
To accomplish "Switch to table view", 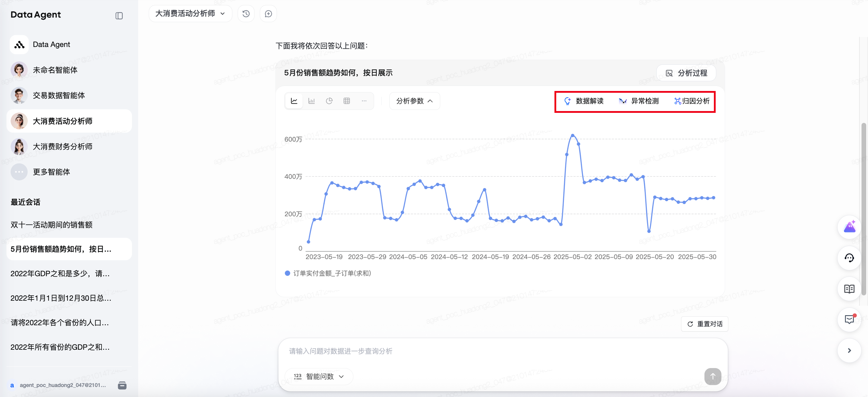I will coord(346,101).
